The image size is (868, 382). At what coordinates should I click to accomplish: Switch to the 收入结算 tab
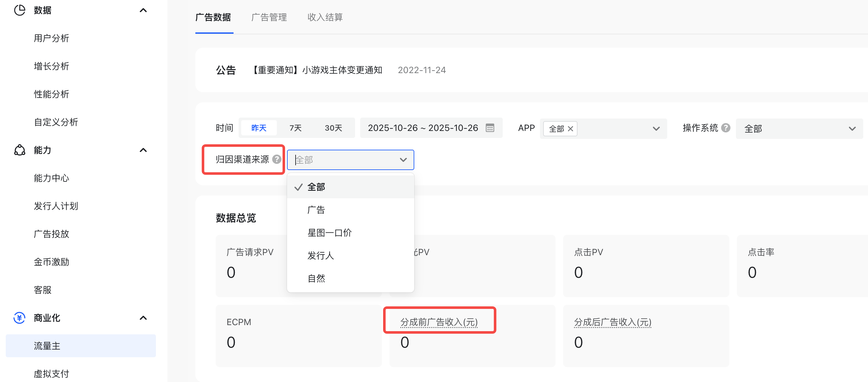pos(325,17)
